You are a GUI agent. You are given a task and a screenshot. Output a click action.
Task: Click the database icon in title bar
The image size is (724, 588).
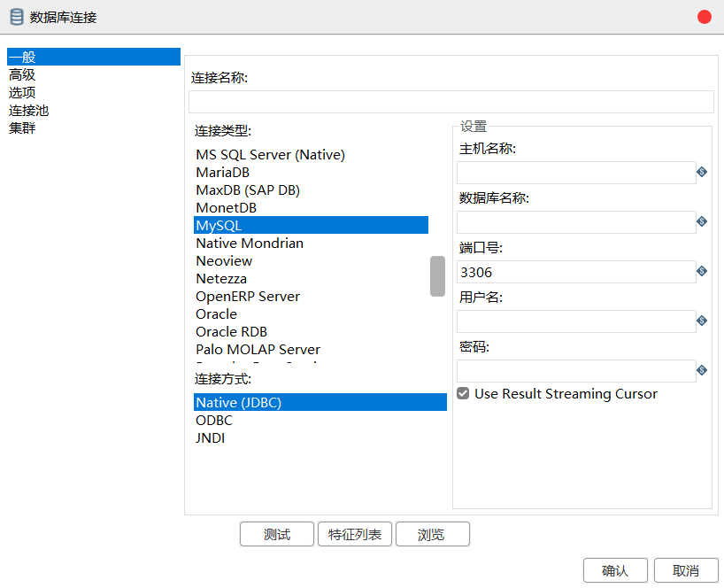coord(17,17)
